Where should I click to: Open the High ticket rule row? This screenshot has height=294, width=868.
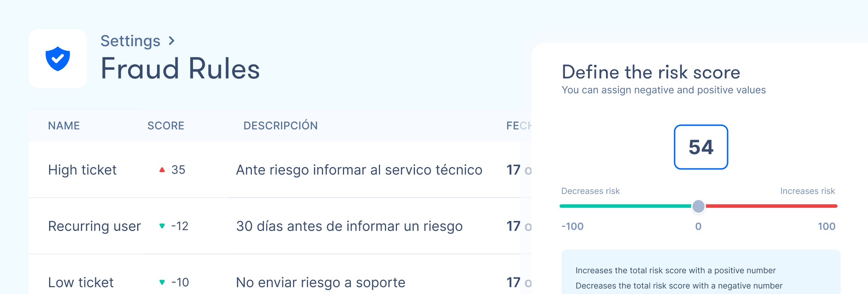tap(280, 169)
